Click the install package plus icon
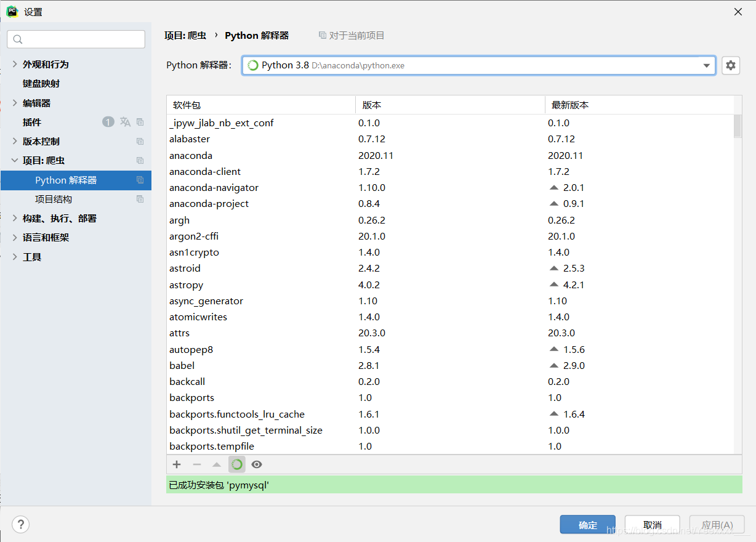Image resolution: width=756 pixels, height=542 pixels. (x=177, y=464)
